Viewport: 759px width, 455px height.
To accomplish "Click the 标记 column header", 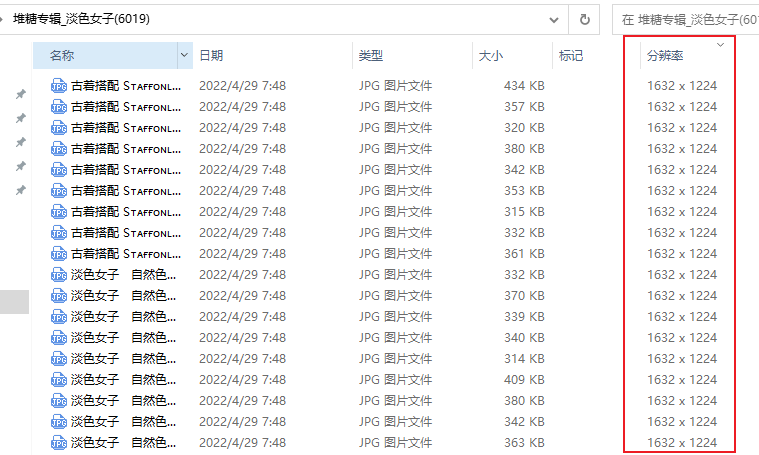I will pyautogui.click(x=571, y=56).
